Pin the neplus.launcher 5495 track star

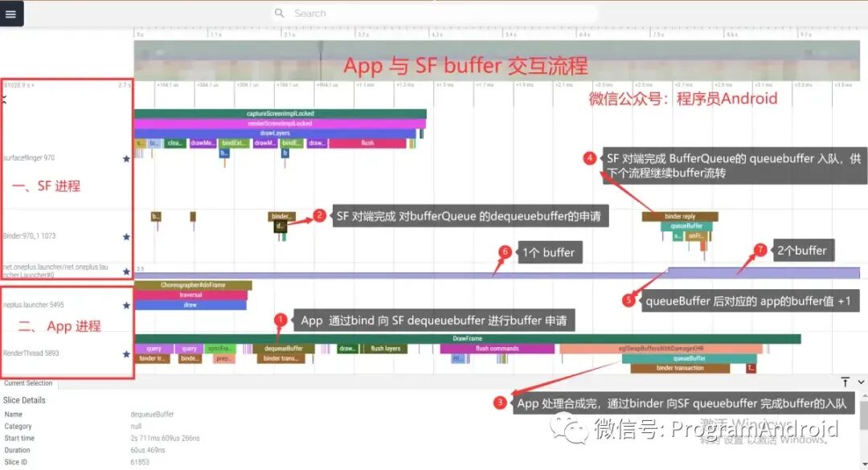[126, 305]
